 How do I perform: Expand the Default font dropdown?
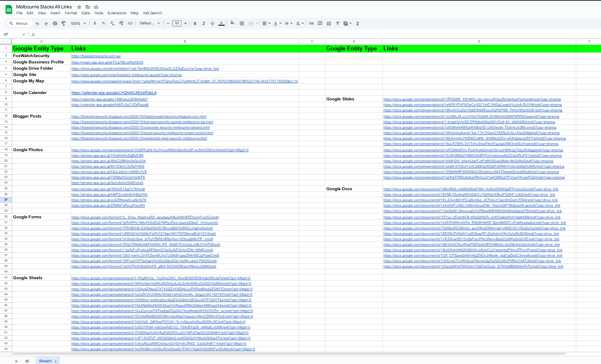pos(150,24)
